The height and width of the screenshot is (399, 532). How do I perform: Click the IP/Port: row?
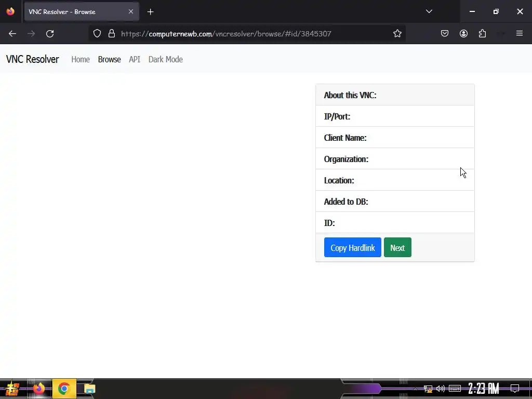pyautogui.click(x=395, y=116)
